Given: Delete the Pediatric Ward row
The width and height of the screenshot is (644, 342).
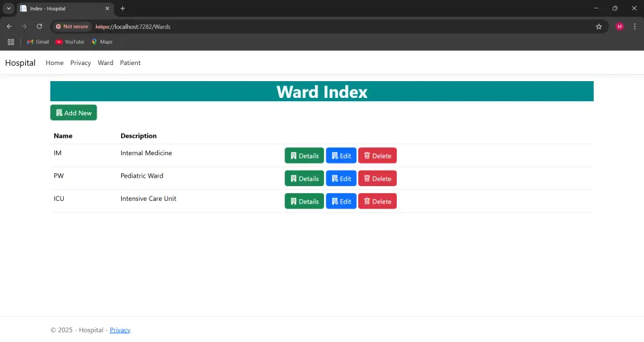Looking at the screenshot, I should [377, 178].
